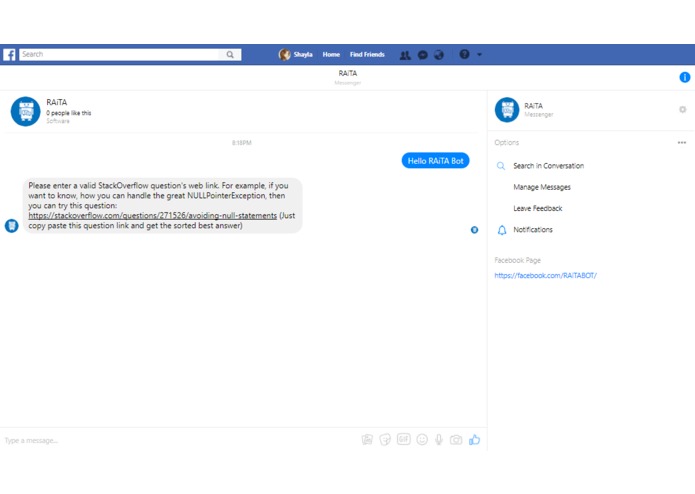Click the search magnifier button
This screenshot has width=695, height=494.
[x=230, y=54]
